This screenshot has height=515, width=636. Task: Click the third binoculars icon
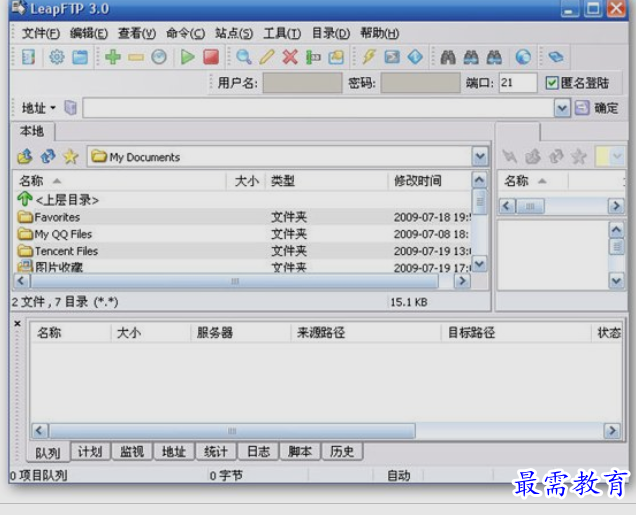tap(494, 58)
